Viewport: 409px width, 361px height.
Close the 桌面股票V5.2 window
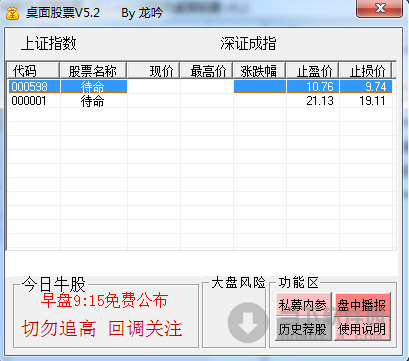point(379,9)
